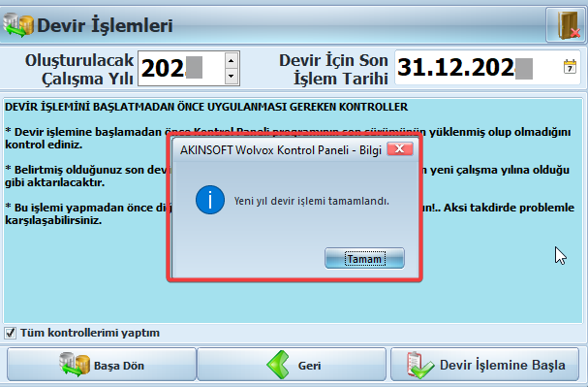This screenshot has width=588, height=387.
Task: Click the Devir İşlemleri database coins icon
Action: (18, 25)
